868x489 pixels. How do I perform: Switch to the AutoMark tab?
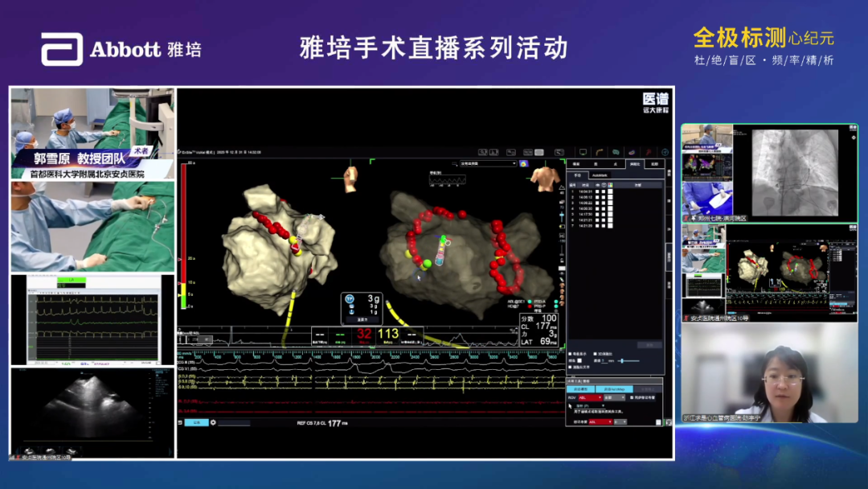pos(600,175)
